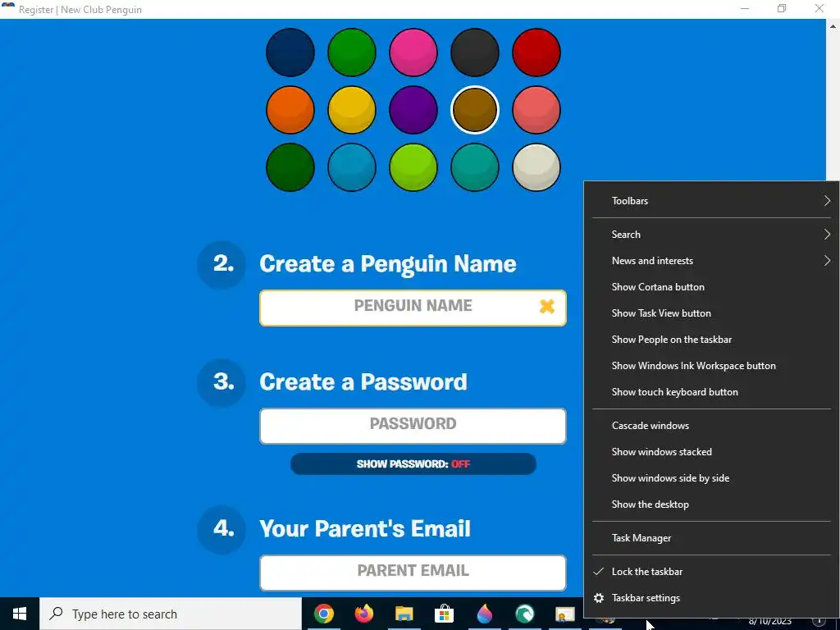Choose the black penguin color

pos(475,52)
